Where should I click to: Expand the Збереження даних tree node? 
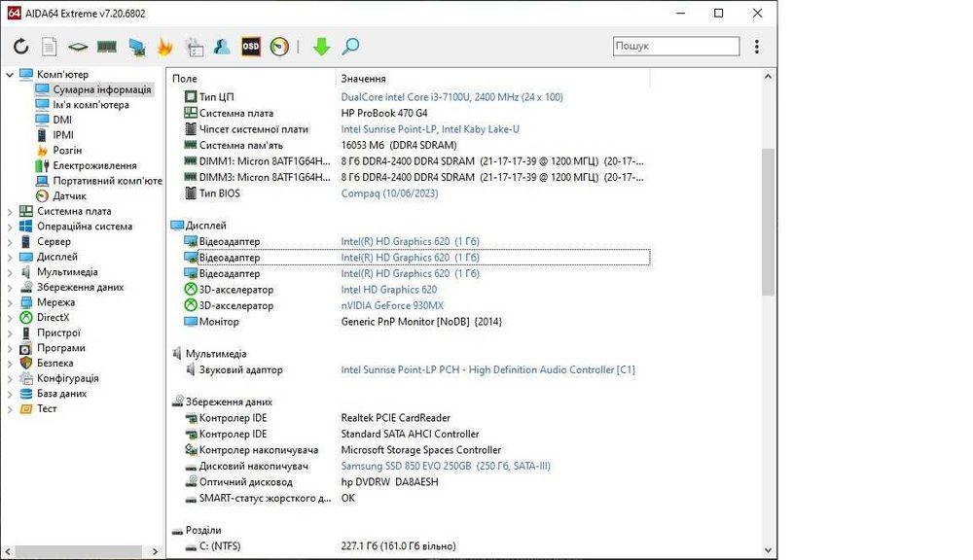(10, 288)
